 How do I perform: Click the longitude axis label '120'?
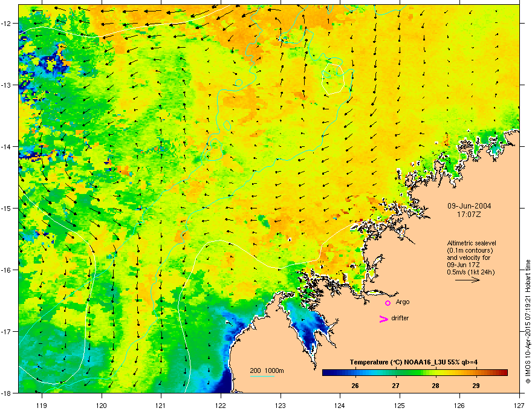[x=102, y=405]
